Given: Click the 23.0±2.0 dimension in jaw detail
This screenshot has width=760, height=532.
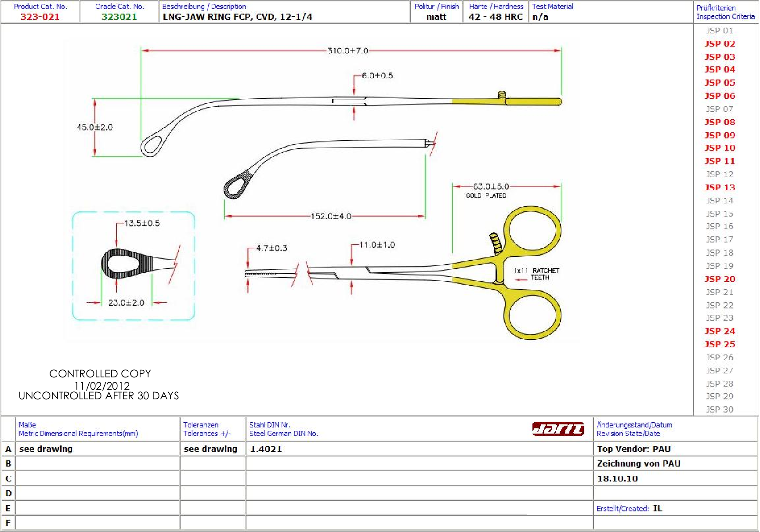Looking at the screenshot, I should (126, 303).
